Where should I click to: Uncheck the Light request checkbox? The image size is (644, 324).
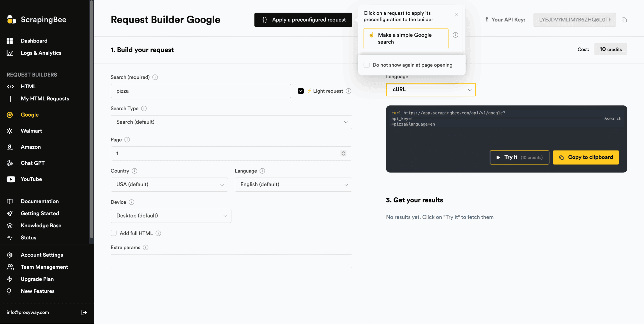[301, 91]
